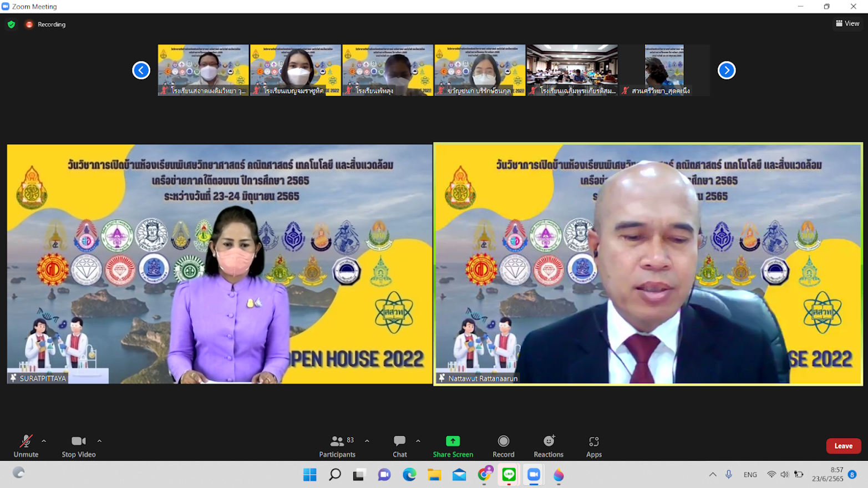
Task: Open Teams Chat from taskbar
Action: (384, 475)
